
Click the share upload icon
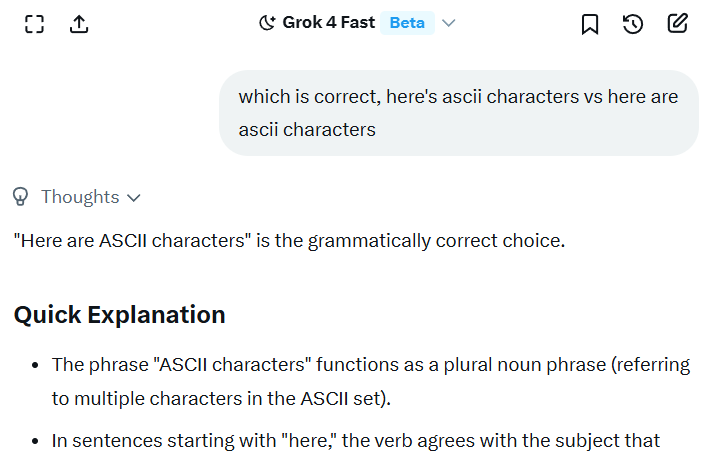(x=79, y=24)
